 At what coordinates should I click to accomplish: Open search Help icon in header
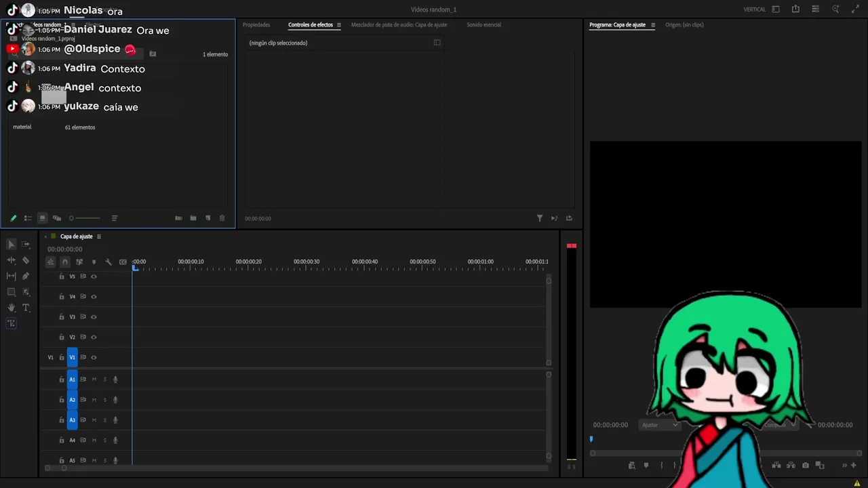click(835, 9)
